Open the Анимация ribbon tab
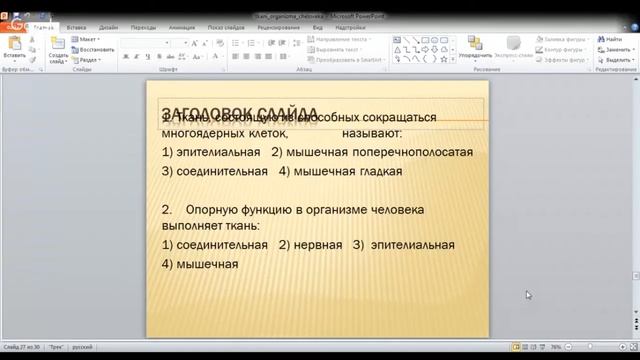The image size is (640, 360). (x=182, y=27)
